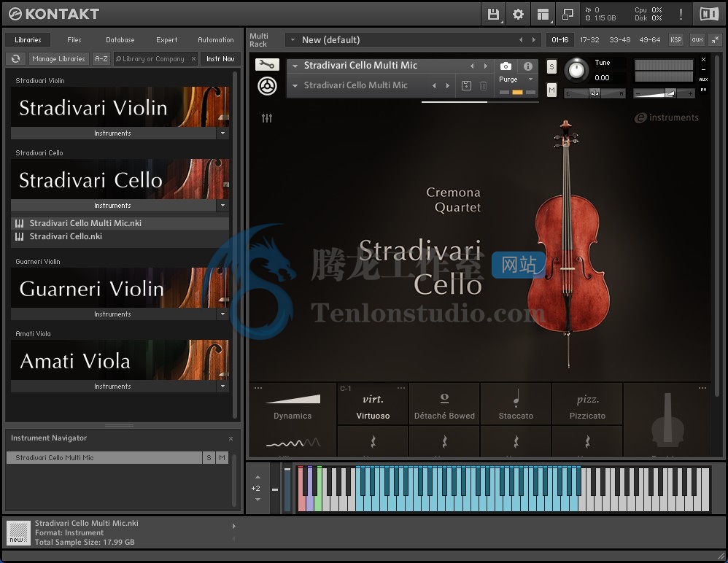Toggle A-Z library sorting

pos(101,59)
